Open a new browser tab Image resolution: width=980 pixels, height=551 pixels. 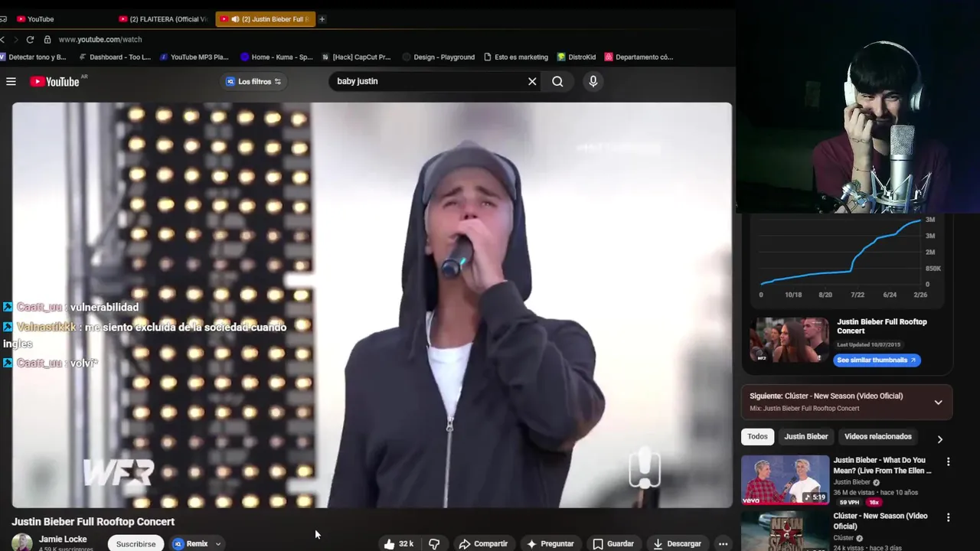[x=322, y=19]
